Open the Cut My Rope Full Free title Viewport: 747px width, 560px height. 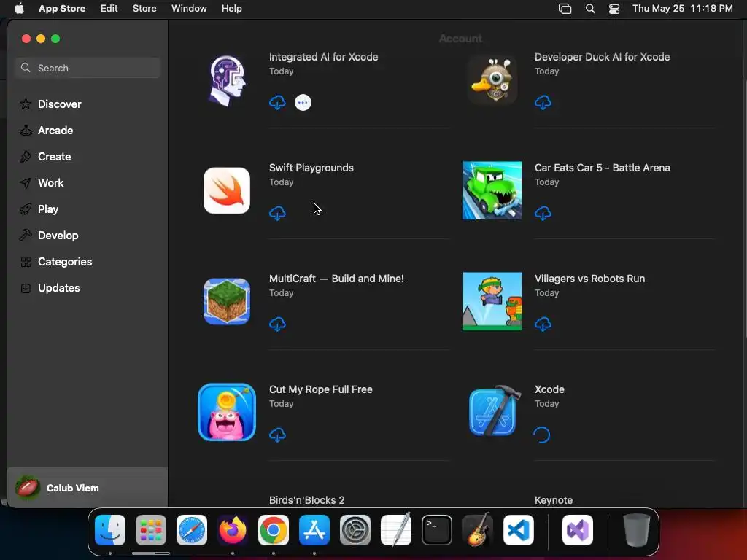(321, 389)
